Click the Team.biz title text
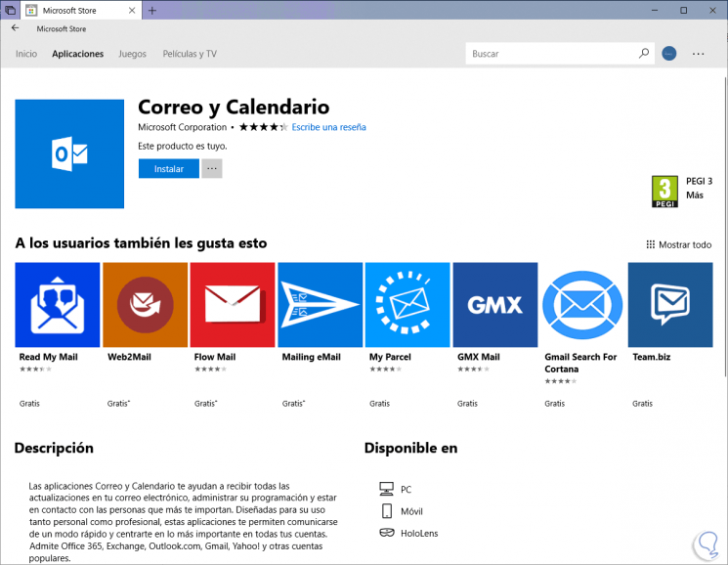This screenshot has width=728, height=565. (x=652, y=357)
